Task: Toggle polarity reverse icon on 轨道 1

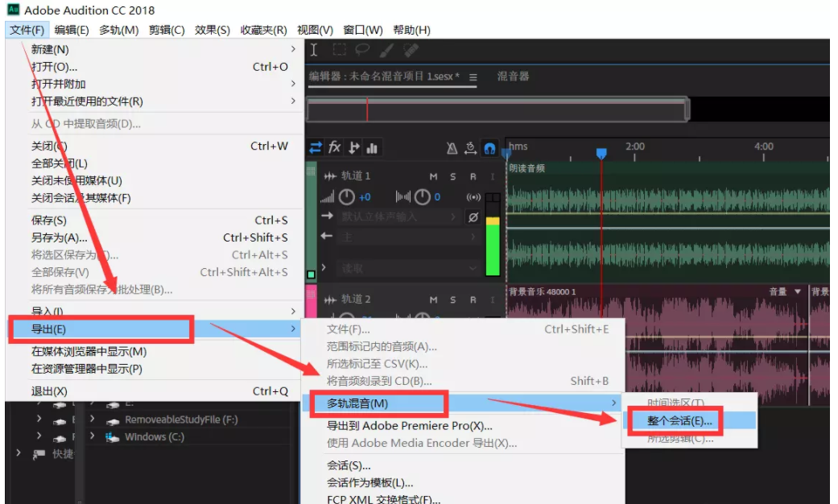Action: (x=473, y=217)
